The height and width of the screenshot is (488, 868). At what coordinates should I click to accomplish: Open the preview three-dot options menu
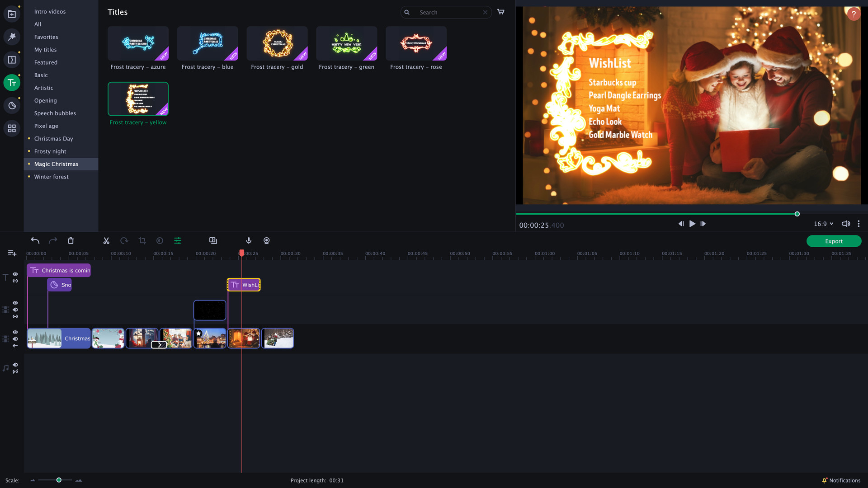coord(859,223)
